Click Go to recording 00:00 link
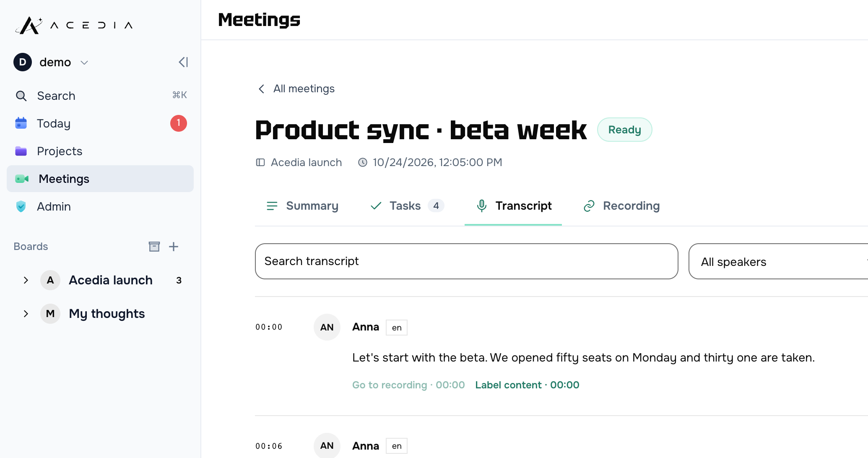This screenshot has height=458, width=868. 408,385
